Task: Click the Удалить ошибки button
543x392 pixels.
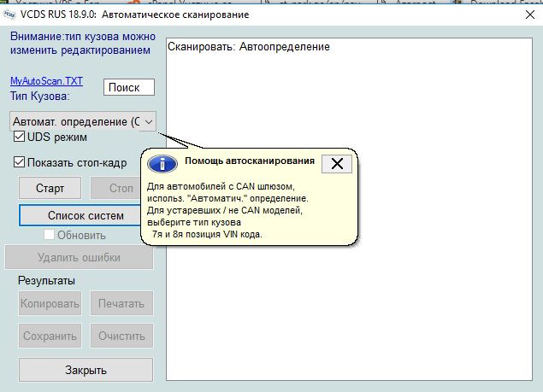Action: [79, 257]
